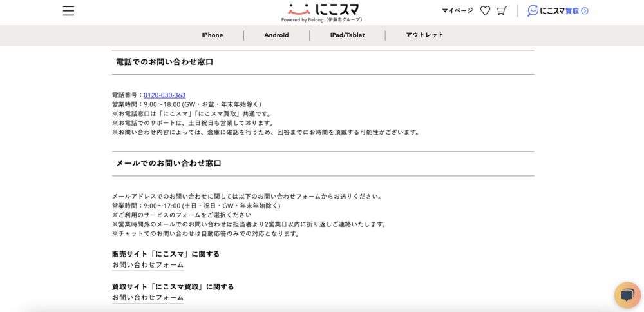Select the Android category tab
This screenshot has width=644, height=312.
point(276,35)
